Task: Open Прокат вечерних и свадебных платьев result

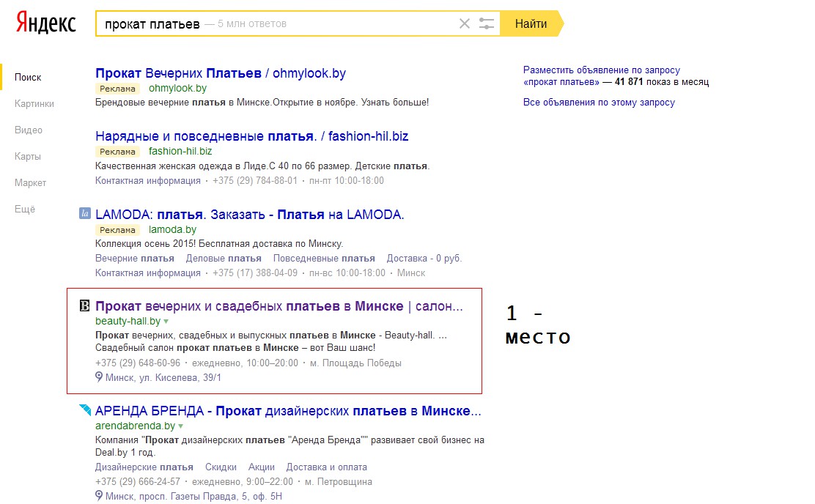Action: (279, 306)
